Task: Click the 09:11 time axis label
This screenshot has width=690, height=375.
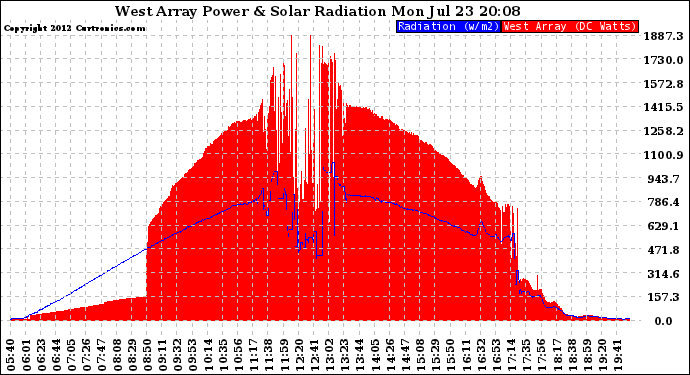Action: pos(163,354)
